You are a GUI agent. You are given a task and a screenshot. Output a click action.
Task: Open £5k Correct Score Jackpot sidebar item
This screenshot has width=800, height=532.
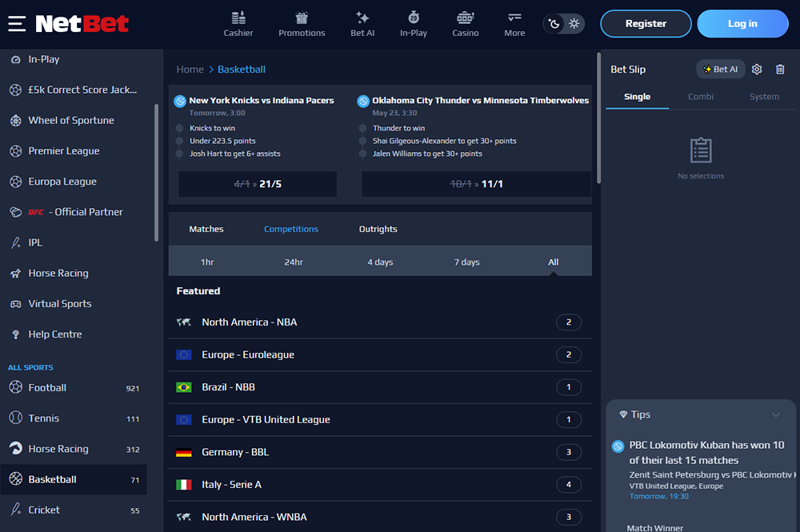74,90
